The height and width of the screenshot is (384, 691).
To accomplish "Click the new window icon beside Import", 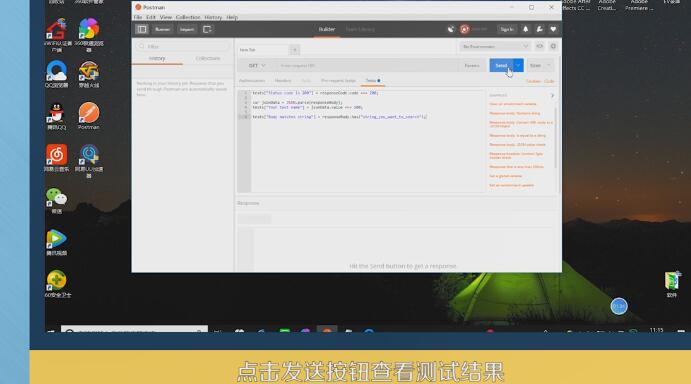I will 207,30.
